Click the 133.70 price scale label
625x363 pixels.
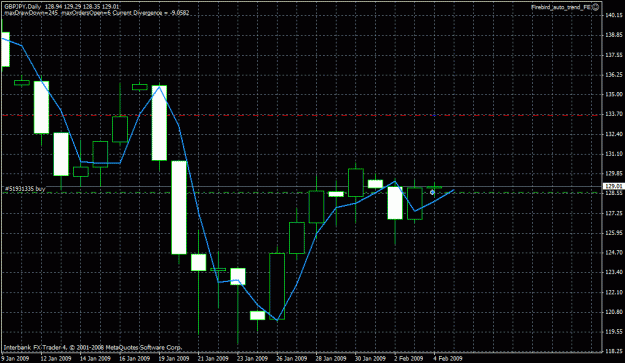click(x=614, y=114)
